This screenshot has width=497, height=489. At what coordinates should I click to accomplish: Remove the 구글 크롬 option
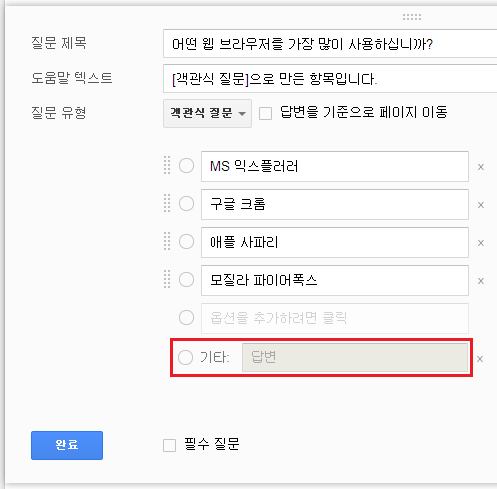pos(481,205)
